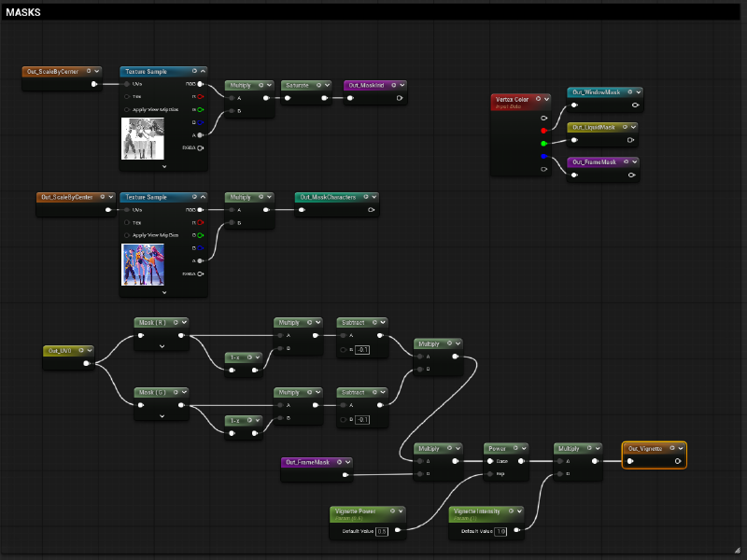Viewport: 747px width, 560px height.
Task: Click the grayscale texture preview thumbnail
Action: [143, 138]
